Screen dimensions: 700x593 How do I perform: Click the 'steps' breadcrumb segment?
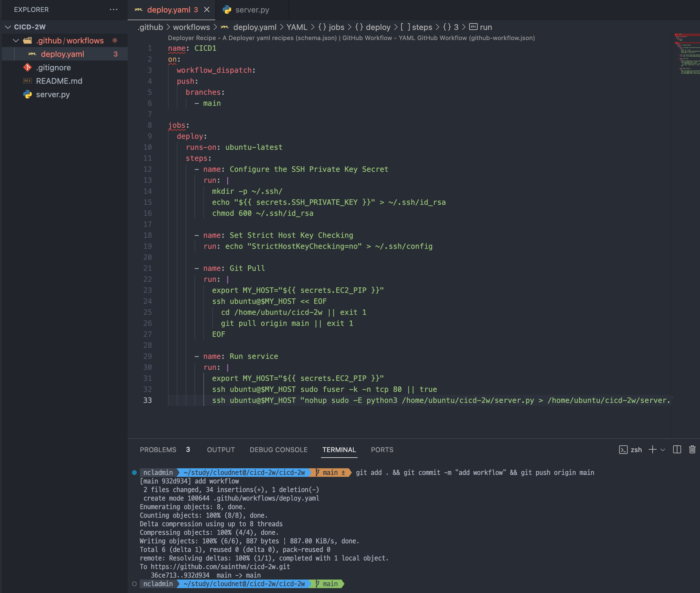421,27
